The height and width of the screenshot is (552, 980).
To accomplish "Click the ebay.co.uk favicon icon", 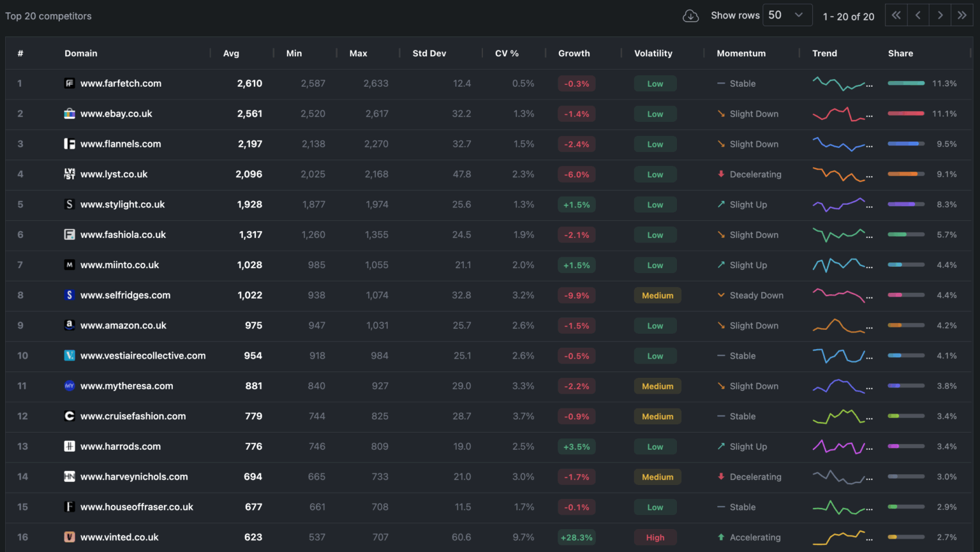I will point(70,114).
